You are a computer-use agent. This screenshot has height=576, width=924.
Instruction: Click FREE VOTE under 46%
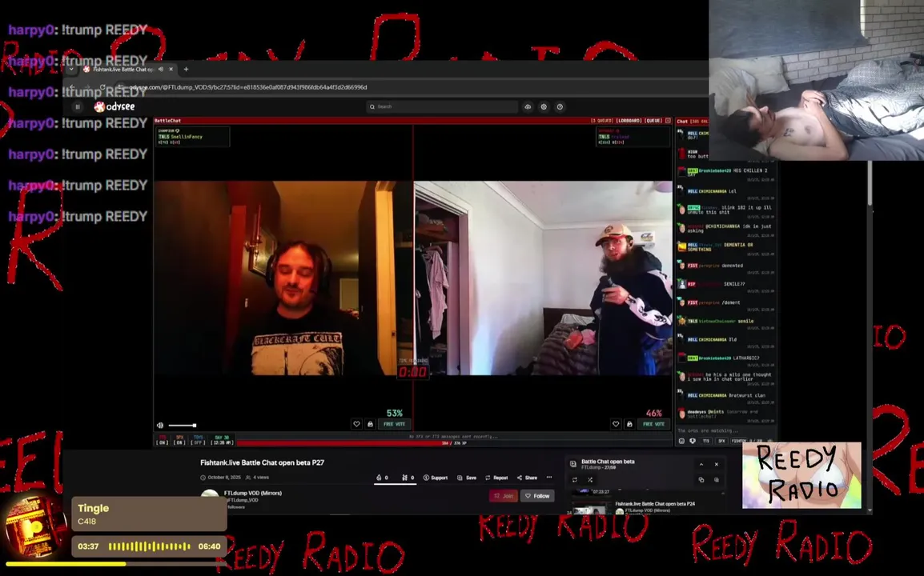coord(653,424)
